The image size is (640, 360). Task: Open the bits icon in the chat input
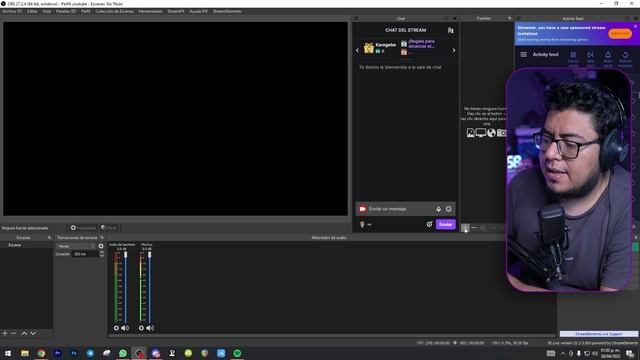[x=439, y=209]
